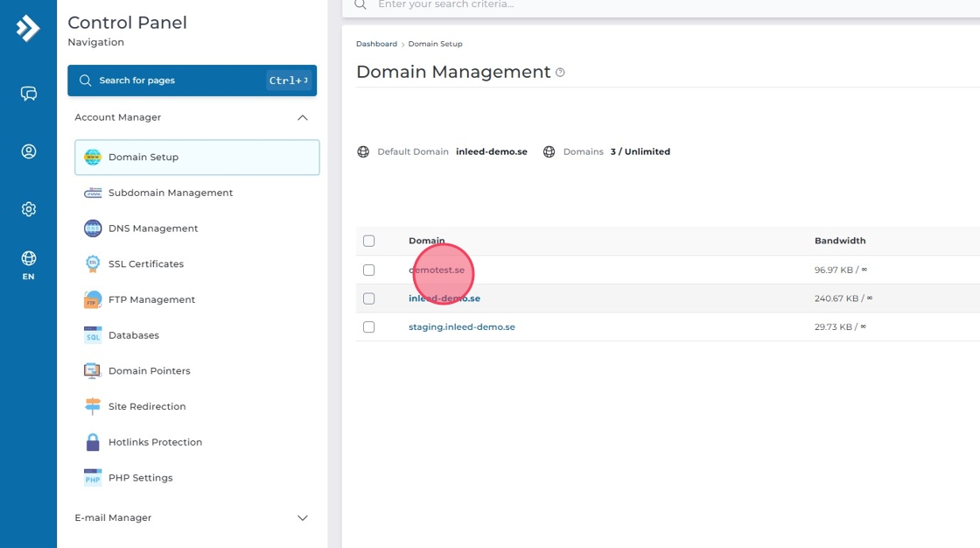
Task: Open settings gear icon in left rail
Action: click(x=28, y=209)
